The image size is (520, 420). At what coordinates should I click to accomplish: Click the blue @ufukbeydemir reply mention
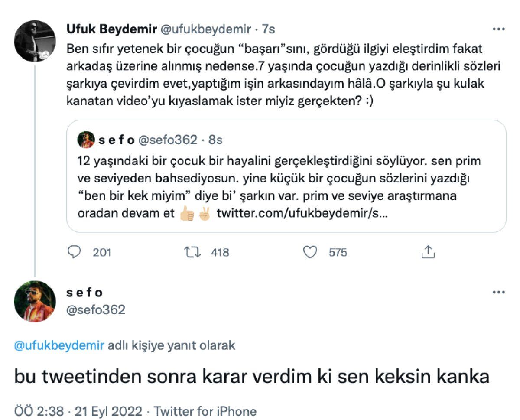pos(59,345)
